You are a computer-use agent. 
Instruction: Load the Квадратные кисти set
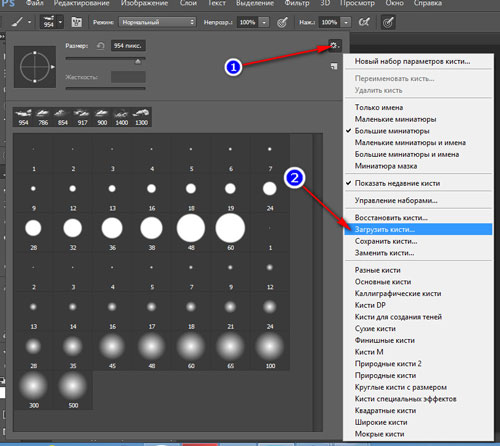click(x=418, y=411)
